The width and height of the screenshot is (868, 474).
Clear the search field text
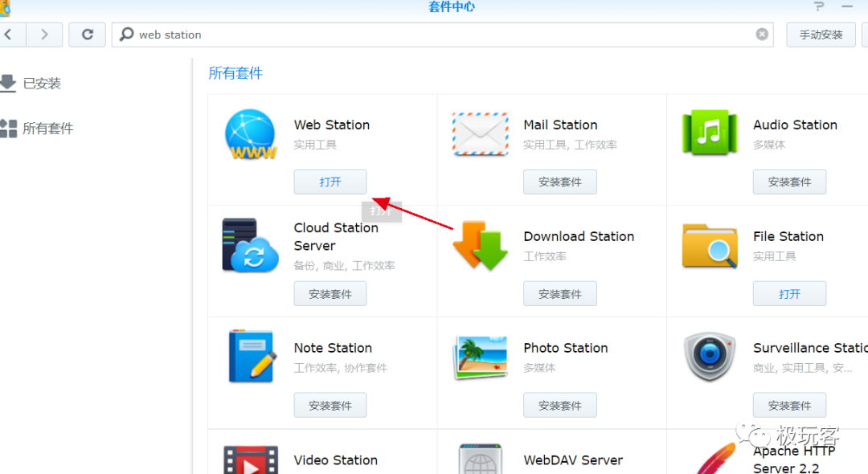(x=762, y=35)
